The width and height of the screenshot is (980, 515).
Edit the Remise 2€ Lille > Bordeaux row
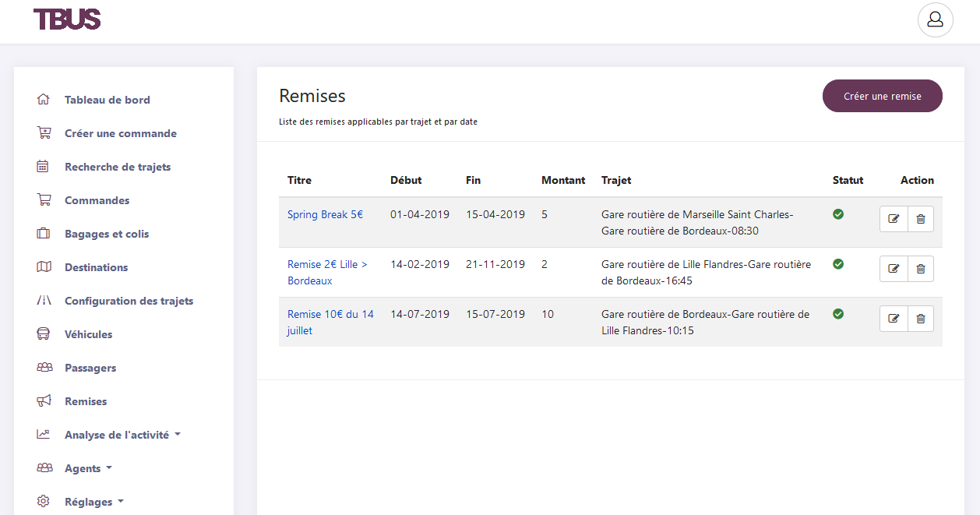894,269
